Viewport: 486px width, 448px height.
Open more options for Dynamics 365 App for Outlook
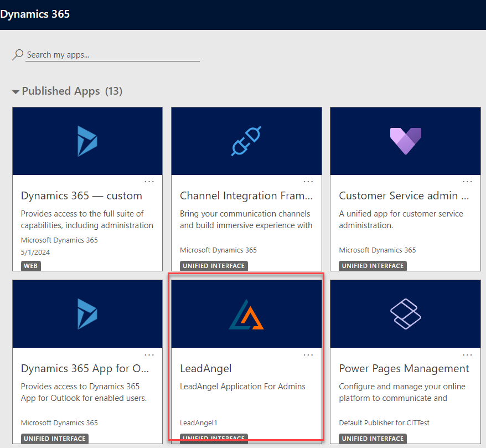coord(149,354)
